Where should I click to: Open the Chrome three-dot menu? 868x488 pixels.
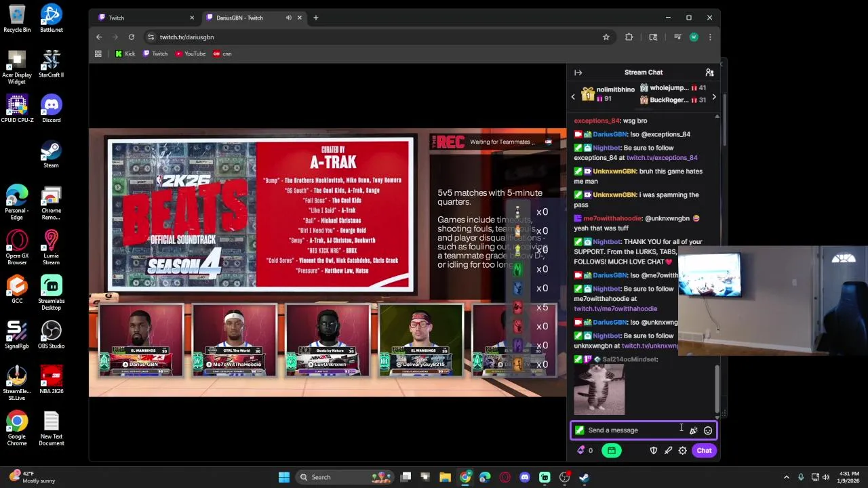coord(709,37)
